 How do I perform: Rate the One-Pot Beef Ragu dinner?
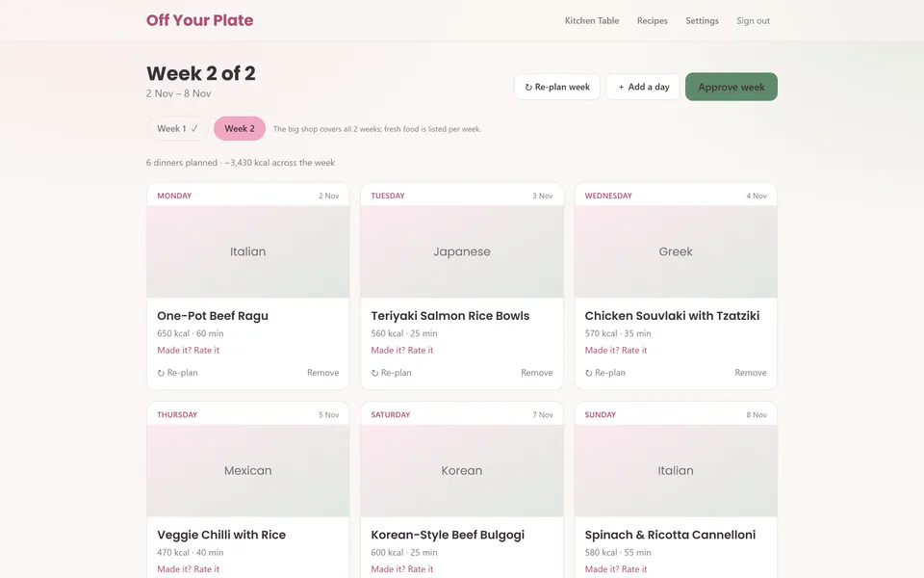[x=188, y=351]
